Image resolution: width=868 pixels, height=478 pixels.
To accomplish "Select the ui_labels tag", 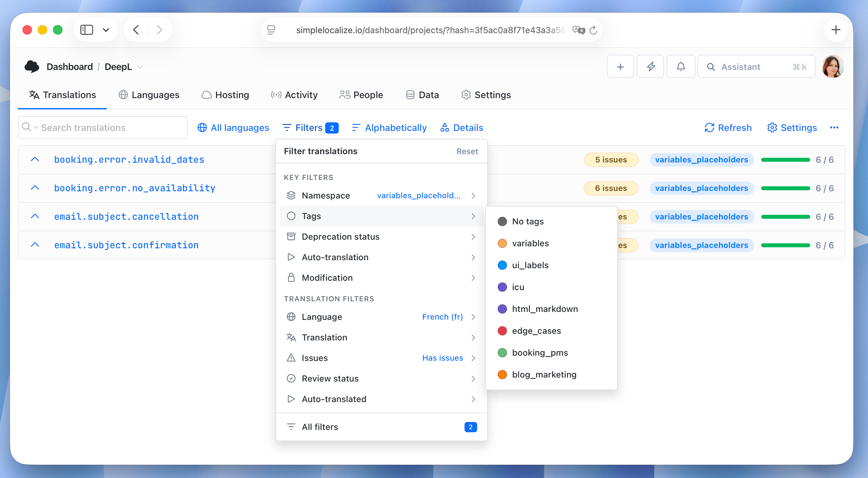I will click(530, 265).
